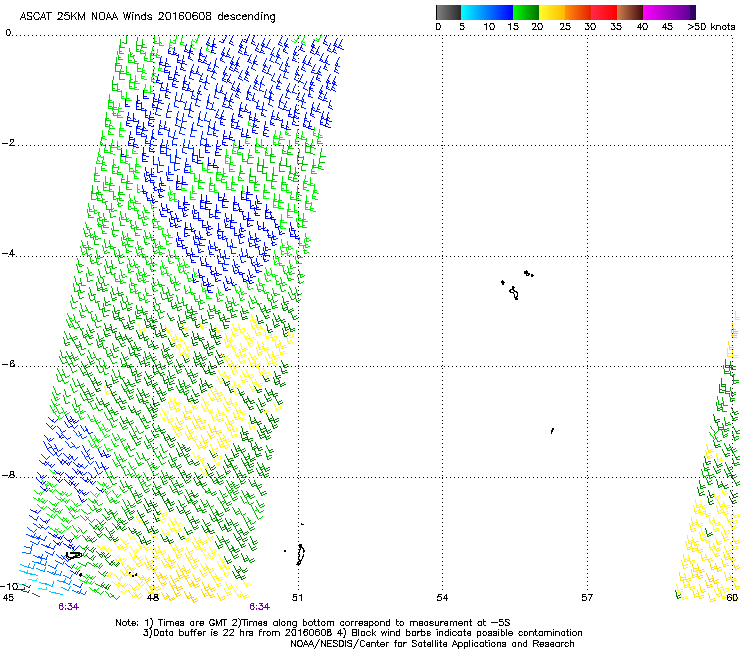740x650 pixels.
Task: Pick the yellow 20–25 knots legend color
Action: click(x=552, y=12)
